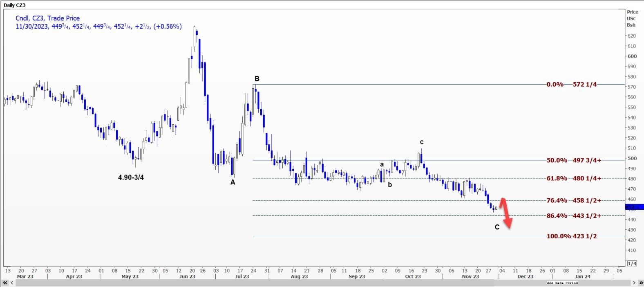Screen dimensions: 644x287
Task: Select the 86.4% 443 1/2+ retracement label
Action: [x=574, y=215]
